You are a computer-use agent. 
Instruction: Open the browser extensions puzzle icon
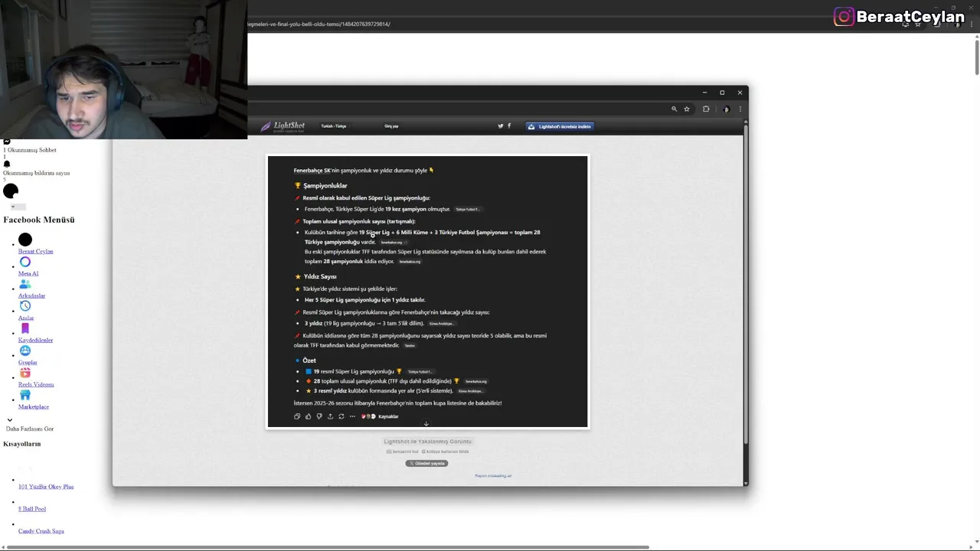(x=706, y=109)
